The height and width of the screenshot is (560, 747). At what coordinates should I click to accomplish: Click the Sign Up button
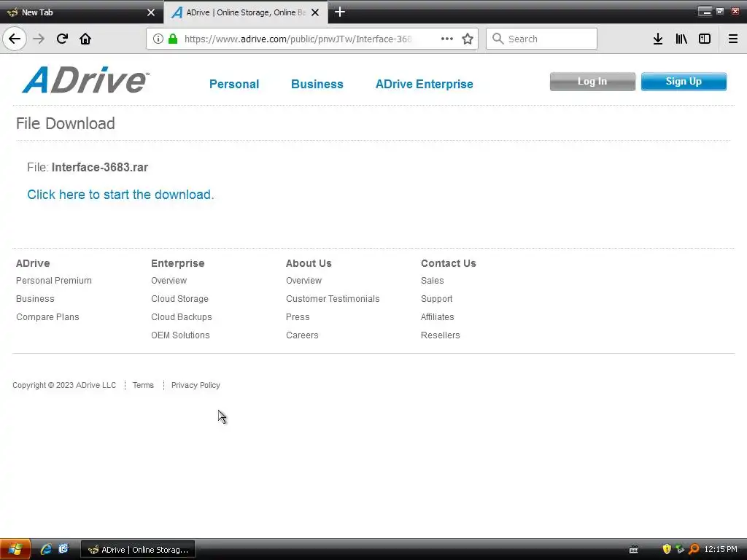(684, 82)
